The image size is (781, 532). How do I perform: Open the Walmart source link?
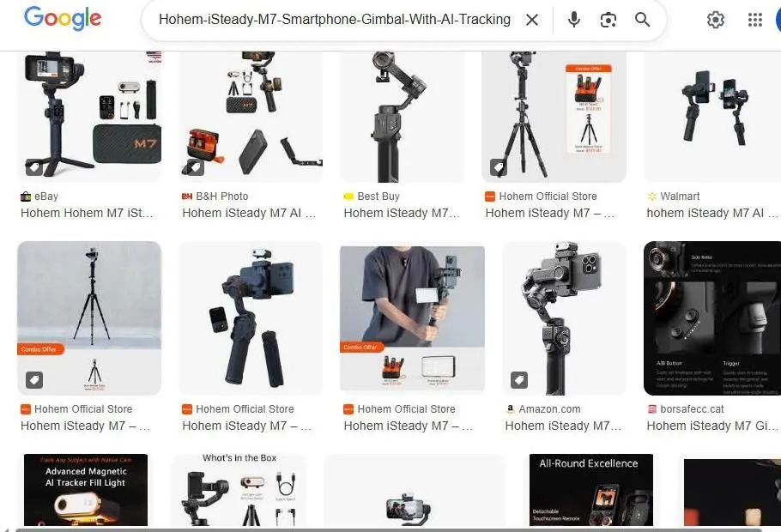(680, 196)
